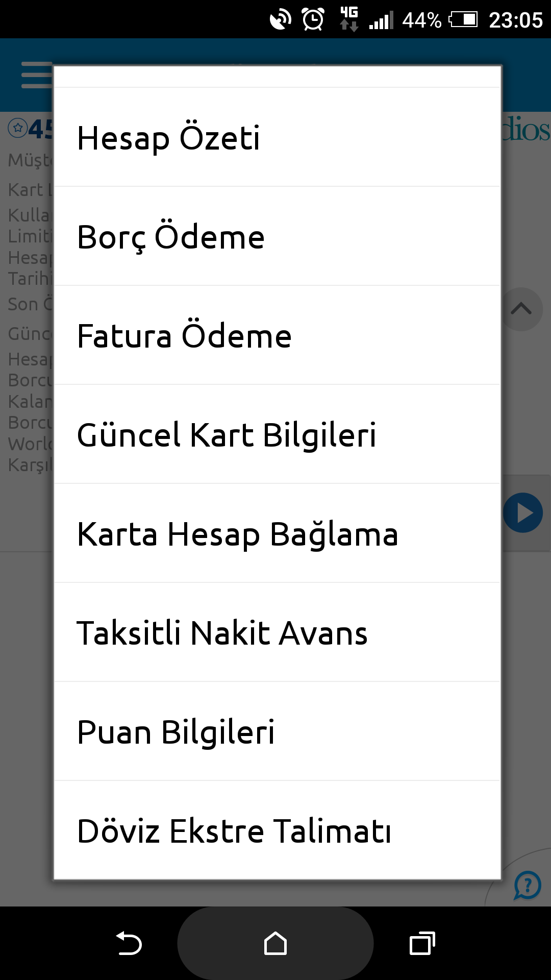This screenshot has height=980, width=551.
Task: Tap the help question mark bubble
Action: click(527, 885)
